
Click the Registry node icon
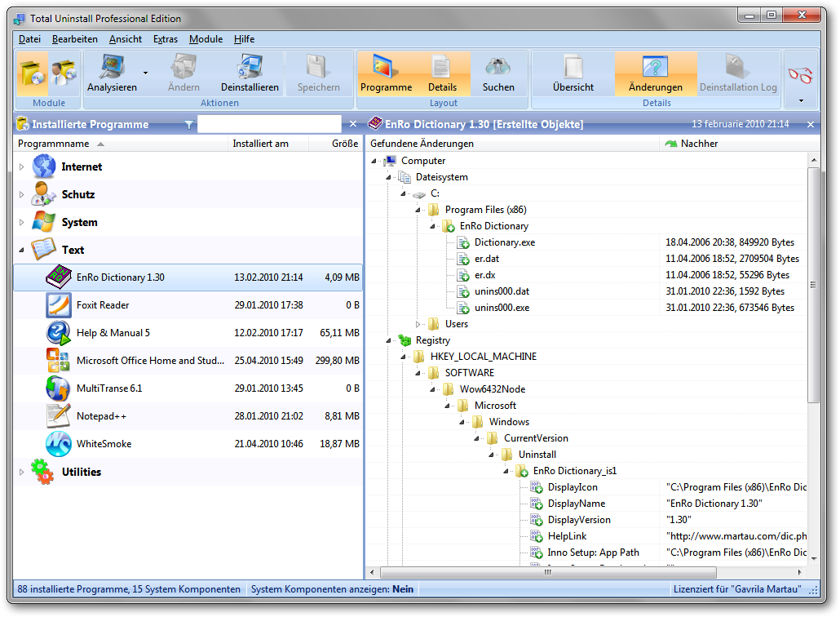[x=405, y=340]
